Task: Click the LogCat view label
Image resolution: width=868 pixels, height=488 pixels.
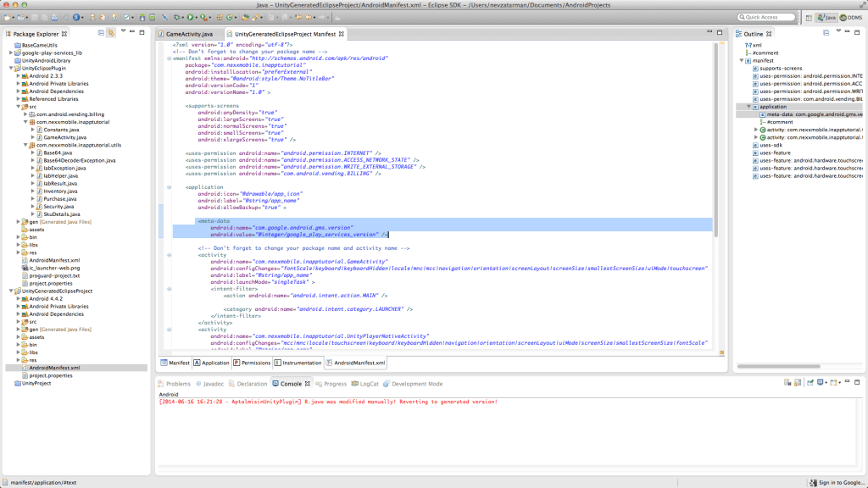Action: pos(368,383)
